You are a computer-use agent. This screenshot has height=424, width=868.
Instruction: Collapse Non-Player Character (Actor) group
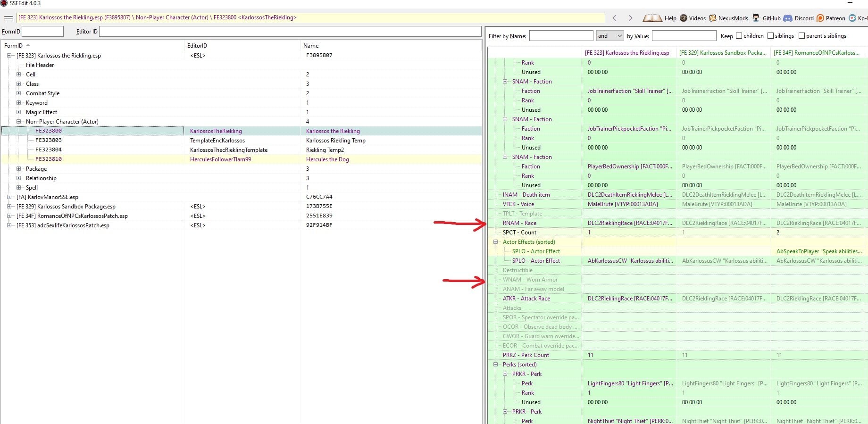pos(18,122)
